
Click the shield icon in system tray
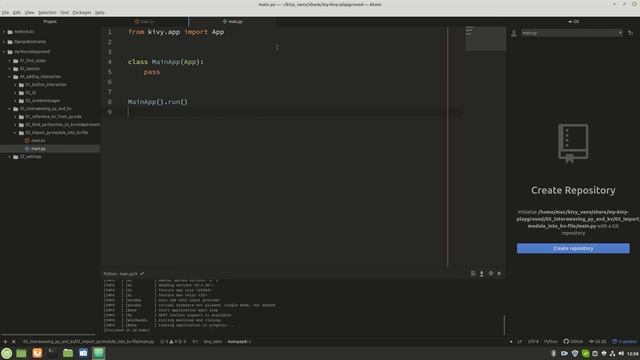click(x=575, y=353)
